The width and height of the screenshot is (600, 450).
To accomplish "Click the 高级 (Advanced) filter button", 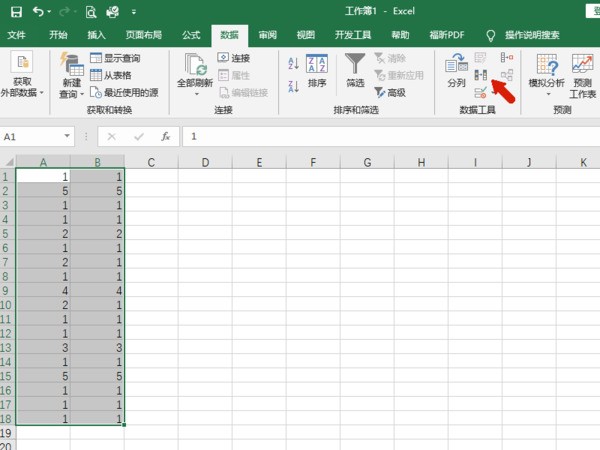I will (388, 92).
